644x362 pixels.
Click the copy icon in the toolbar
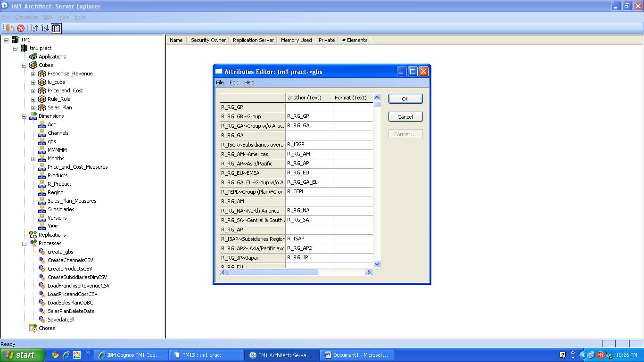[x=9, y=28]
